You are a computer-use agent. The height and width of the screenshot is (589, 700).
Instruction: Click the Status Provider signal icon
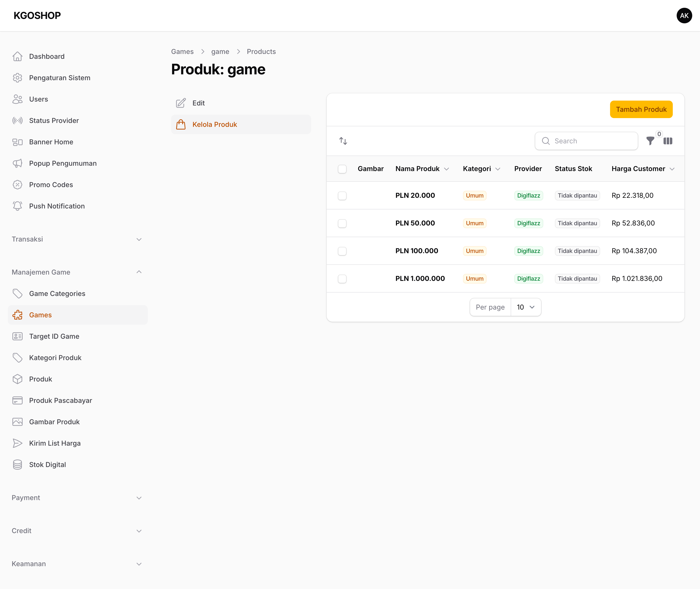click(17, 121)
